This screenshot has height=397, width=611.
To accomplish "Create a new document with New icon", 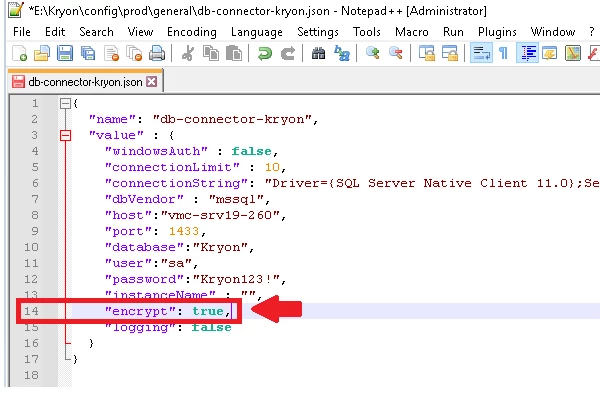I will click(x=19, y=53).
